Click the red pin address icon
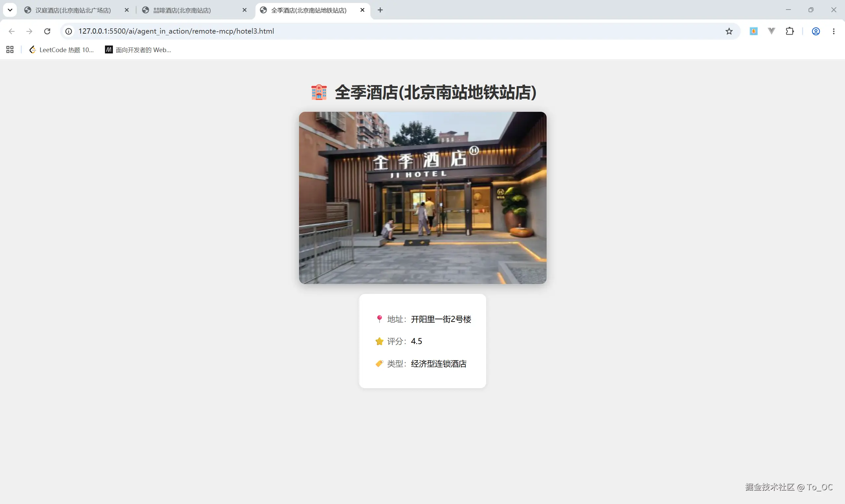Image resolution: width=845 pixels, height=504 pixels. 379,319
